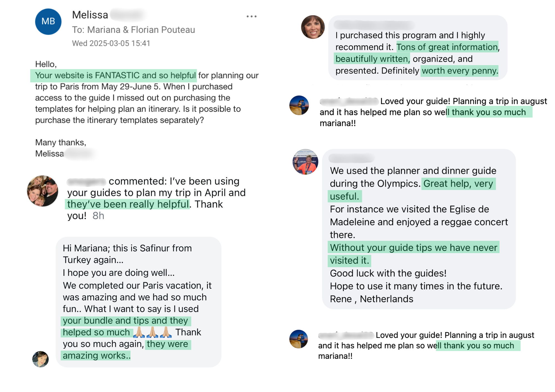Click the email timestamp Wed 2025-03-05 15:41

coord(111,43)
